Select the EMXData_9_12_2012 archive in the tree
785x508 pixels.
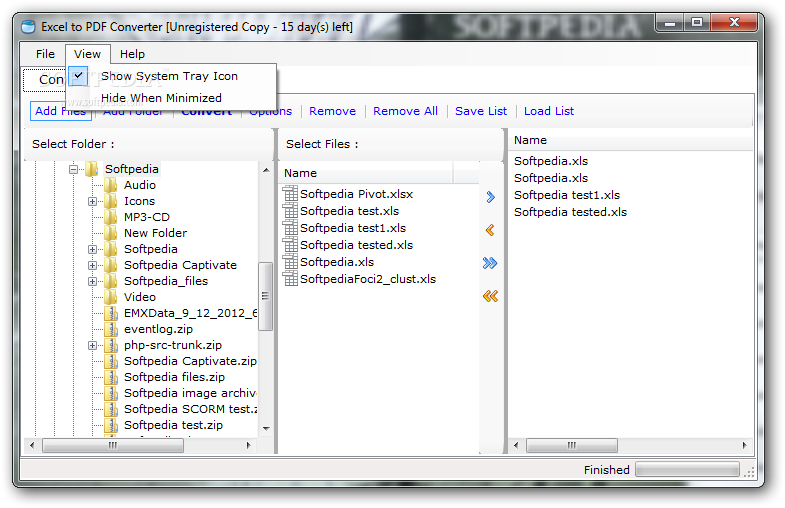point(190,313)
